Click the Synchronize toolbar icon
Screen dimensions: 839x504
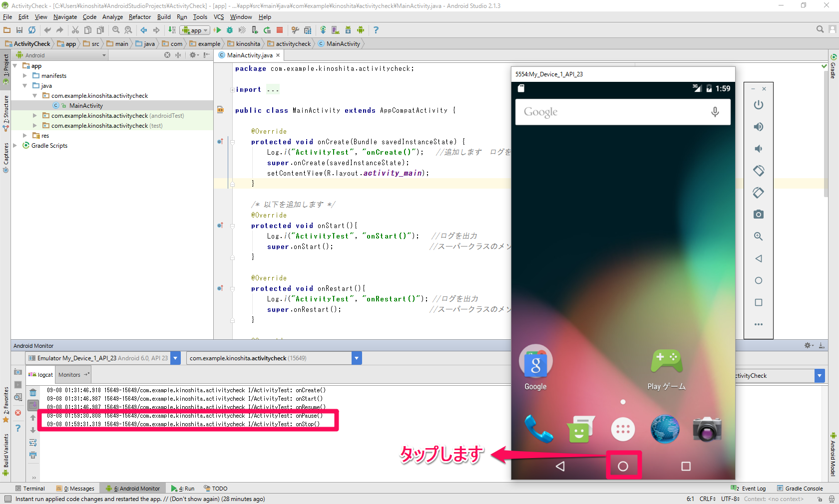[32, 30]
